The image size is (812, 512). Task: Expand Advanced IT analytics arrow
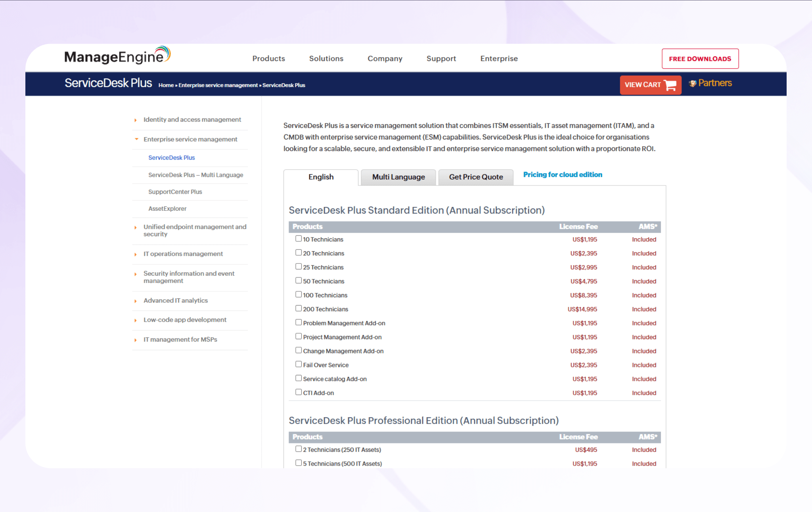pyautogui.click(x=136, y=301)
